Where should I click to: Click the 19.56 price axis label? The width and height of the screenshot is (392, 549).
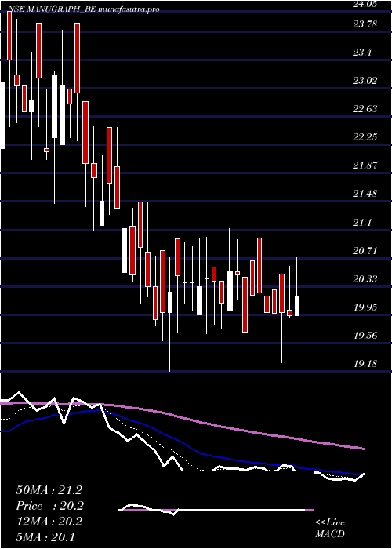(x=365, y=336)
